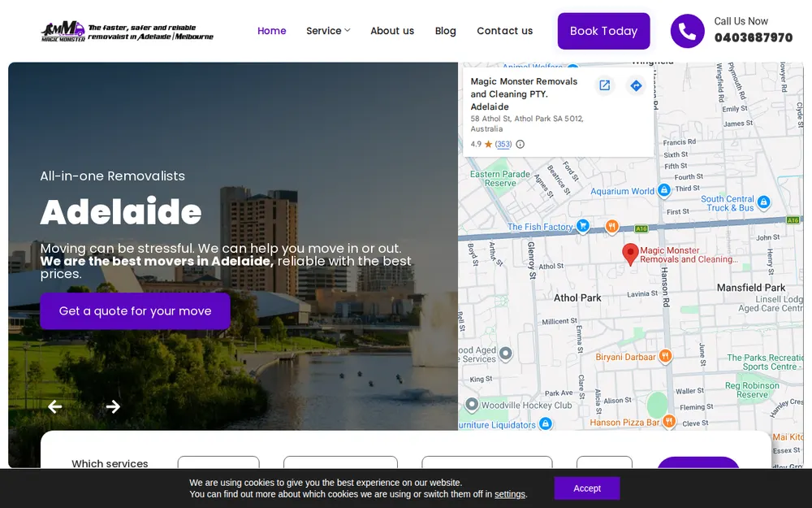Click Hanson Pizza Bar restaurant pin
The height and width of the screenshot is (508, 812).
(x=669, y=421)
